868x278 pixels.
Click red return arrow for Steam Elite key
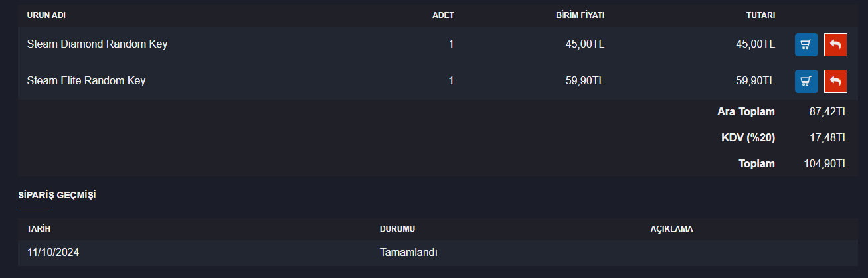[x=835, y=82]
